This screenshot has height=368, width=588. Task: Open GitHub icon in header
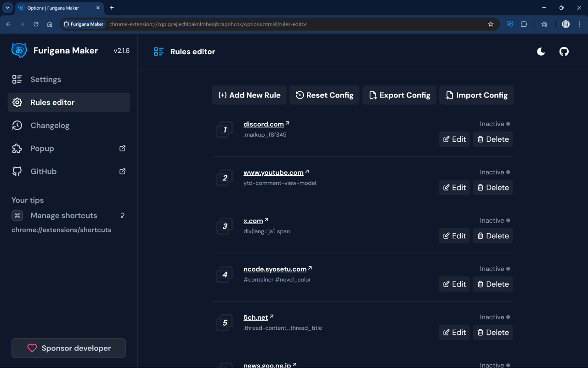[x=564, y=52]
